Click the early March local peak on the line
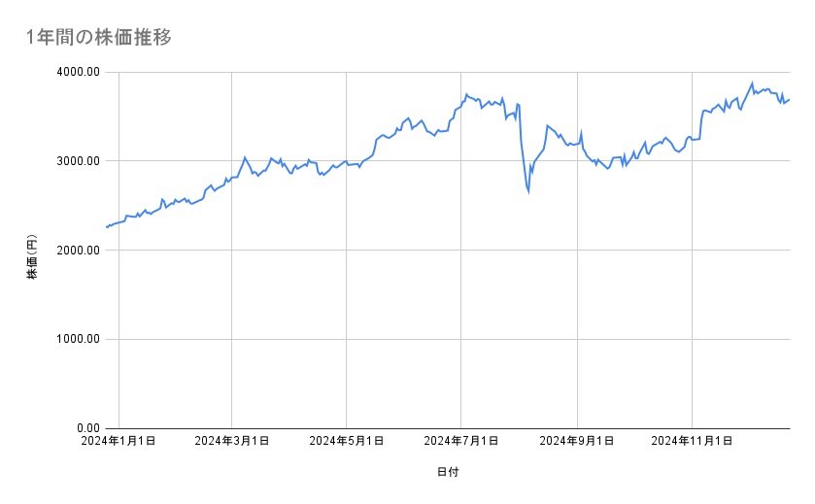Screen dimensions: 815x504 pos(245,156)
